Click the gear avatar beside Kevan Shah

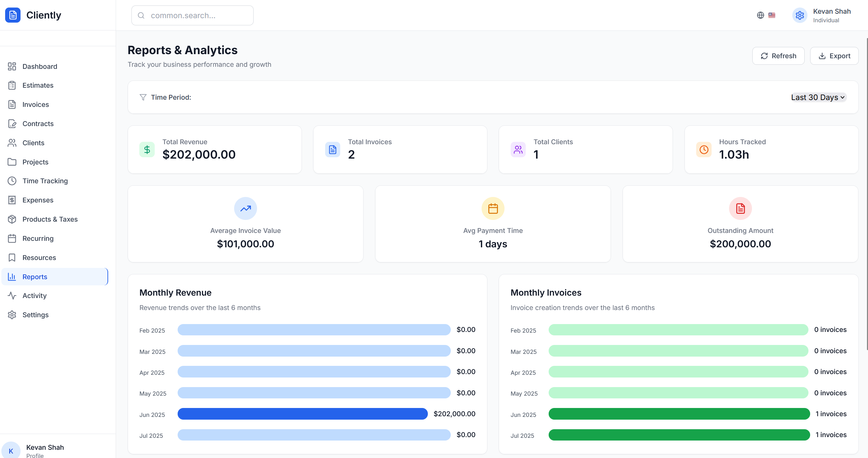click(800, 15)
